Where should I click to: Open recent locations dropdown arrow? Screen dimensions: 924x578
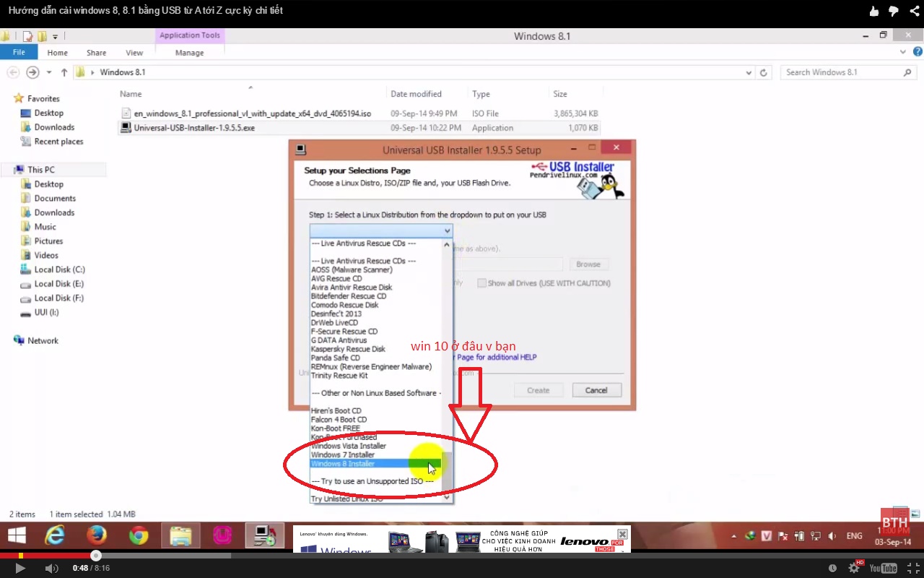pos(49,72)
